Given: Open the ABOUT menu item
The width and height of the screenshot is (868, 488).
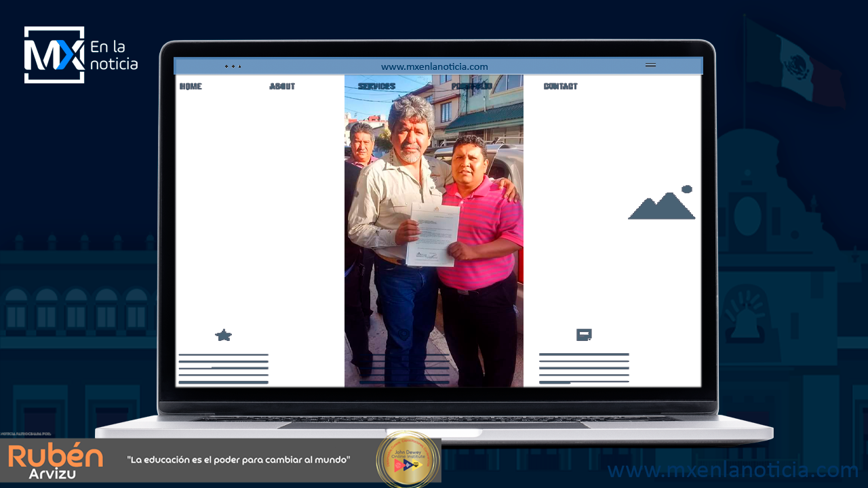Looking at the screenshot, I should 282,86.
